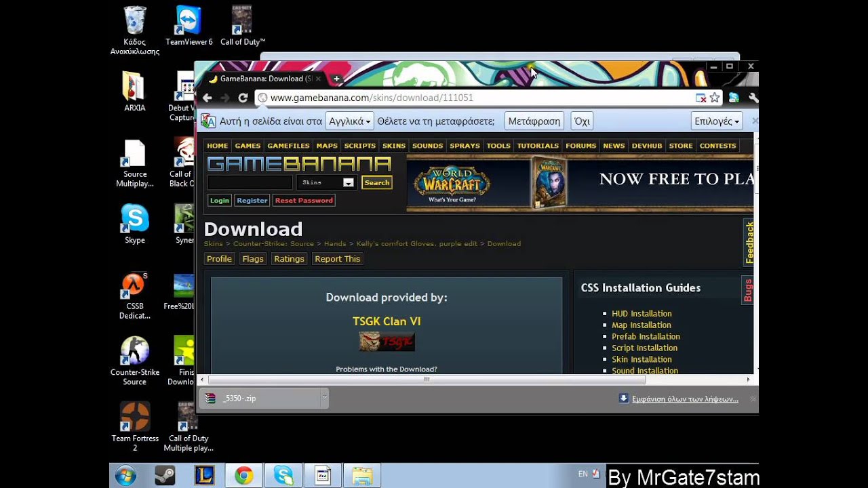The image size is (868, 488).
Task: Open Call of Duty desktop shortcut
Action: click(242, 26)
